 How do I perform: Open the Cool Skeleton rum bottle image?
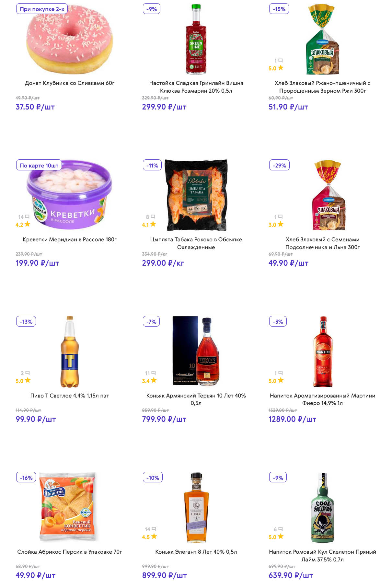click(x=322, y=507)
